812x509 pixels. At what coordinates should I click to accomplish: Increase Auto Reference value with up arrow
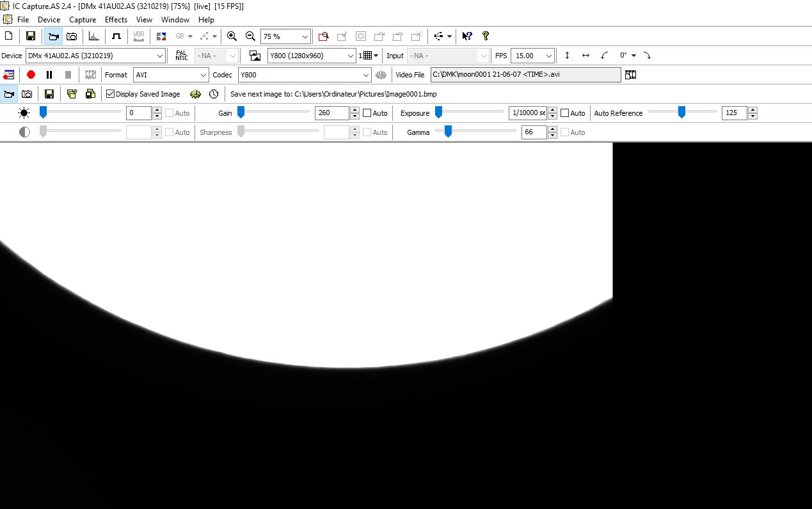[752, 110]
